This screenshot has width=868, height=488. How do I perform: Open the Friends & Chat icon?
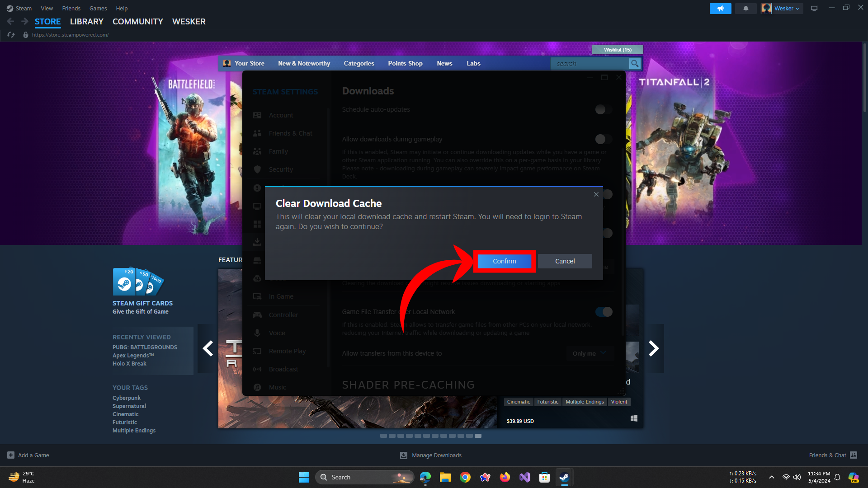tap(854, 455)
